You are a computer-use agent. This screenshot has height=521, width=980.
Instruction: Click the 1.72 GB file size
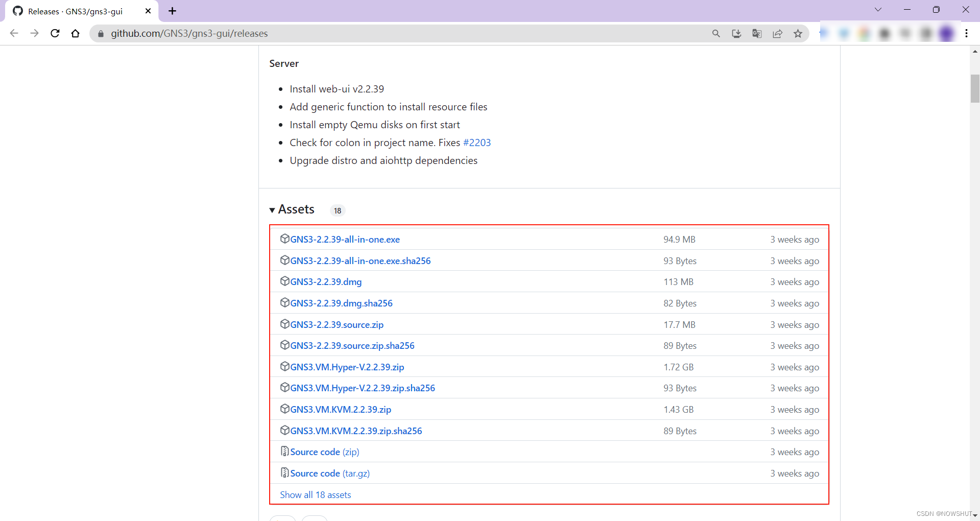click(x=679, y=367)
